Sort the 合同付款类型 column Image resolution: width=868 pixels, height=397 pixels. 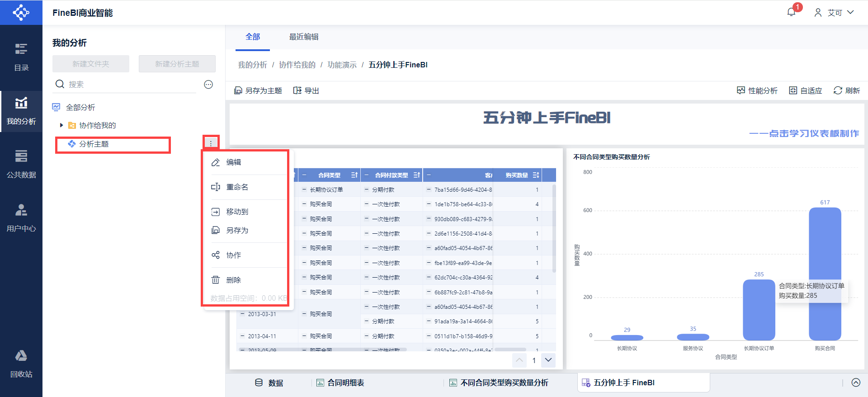[x=416, y=175]
